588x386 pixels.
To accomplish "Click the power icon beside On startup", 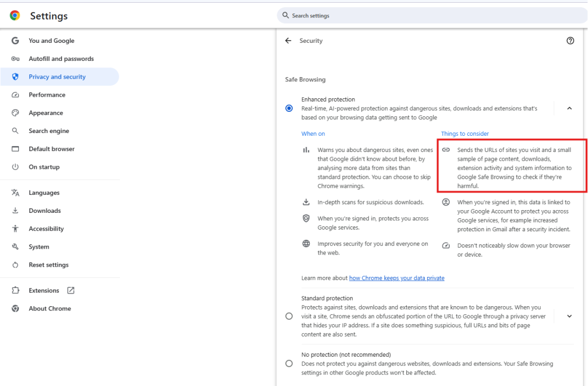I will coord(15,167).
